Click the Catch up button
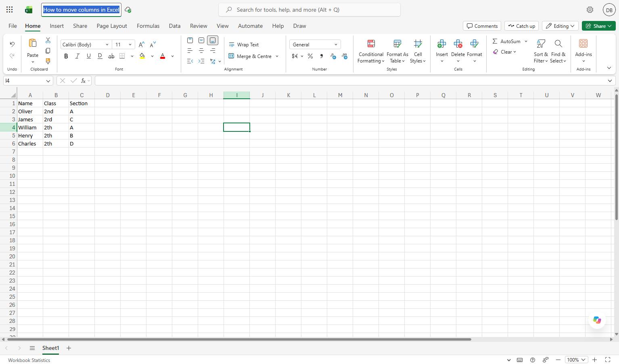Image resolution: width=619 pixels, height=364 pixels. (522, 26)
